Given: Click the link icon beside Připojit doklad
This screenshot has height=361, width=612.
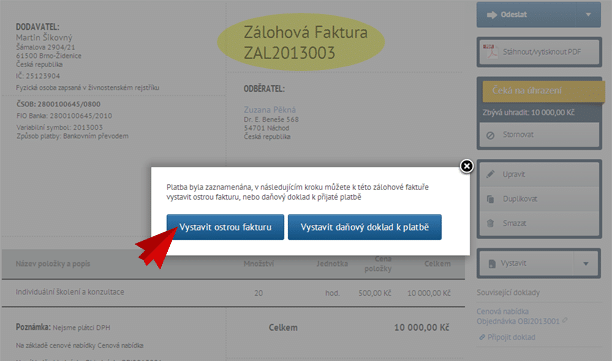Looking at the screenshot, I should point(482,337).
